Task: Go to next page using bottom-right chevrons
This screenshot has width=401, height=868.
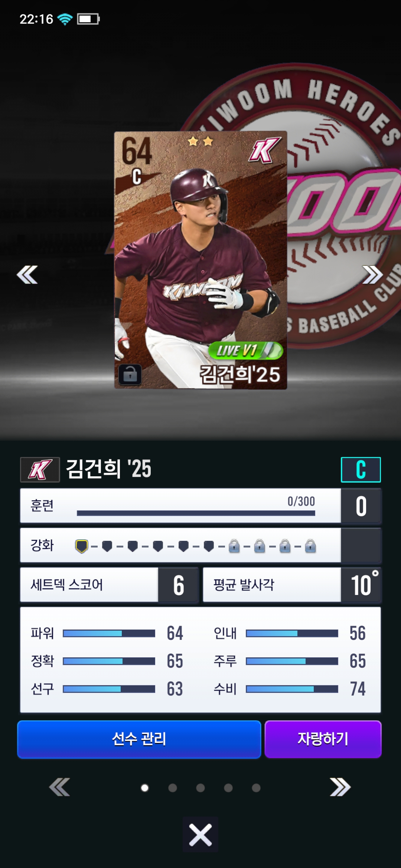Action: tap(340, 787)
